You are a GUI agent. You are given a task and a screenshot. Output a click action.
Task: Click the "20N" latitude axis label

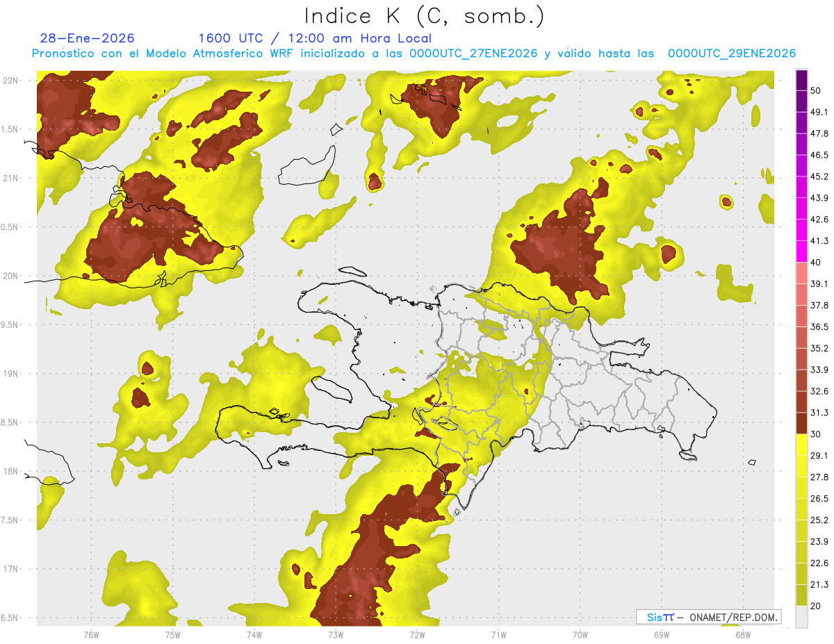tap(11, 276)
